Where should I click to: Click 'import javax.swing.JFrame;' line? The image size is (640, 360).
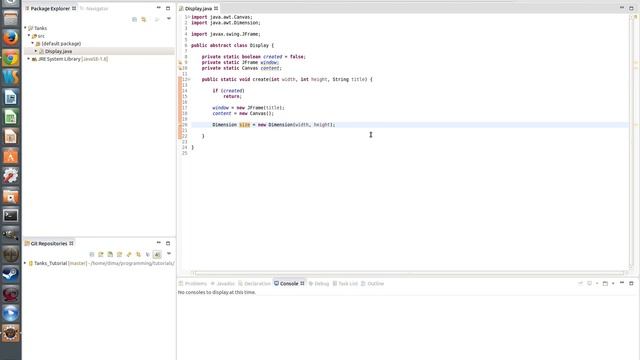click(226, 34)
